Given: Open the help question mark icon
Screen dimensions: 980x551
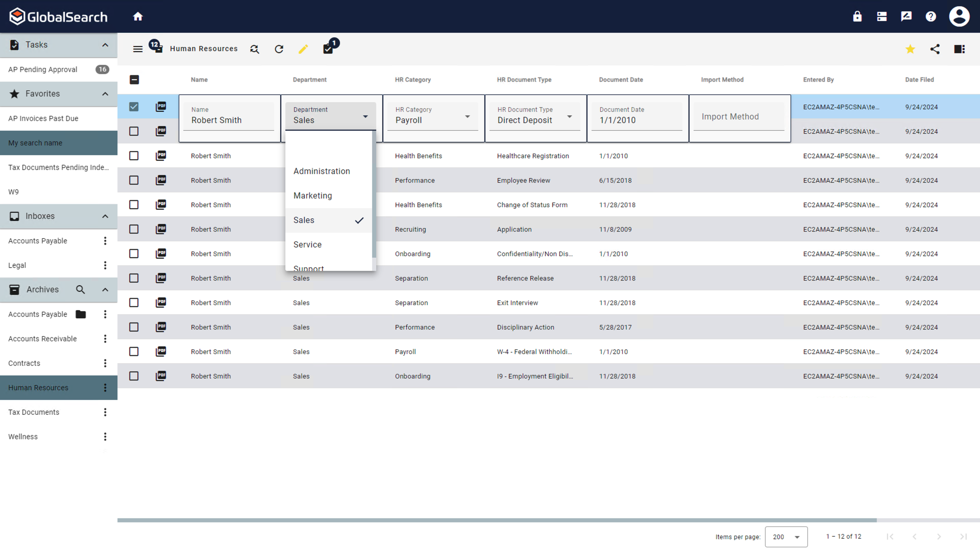Looking at the screenshot, I should pyautogui.click(x=930, y=16).
